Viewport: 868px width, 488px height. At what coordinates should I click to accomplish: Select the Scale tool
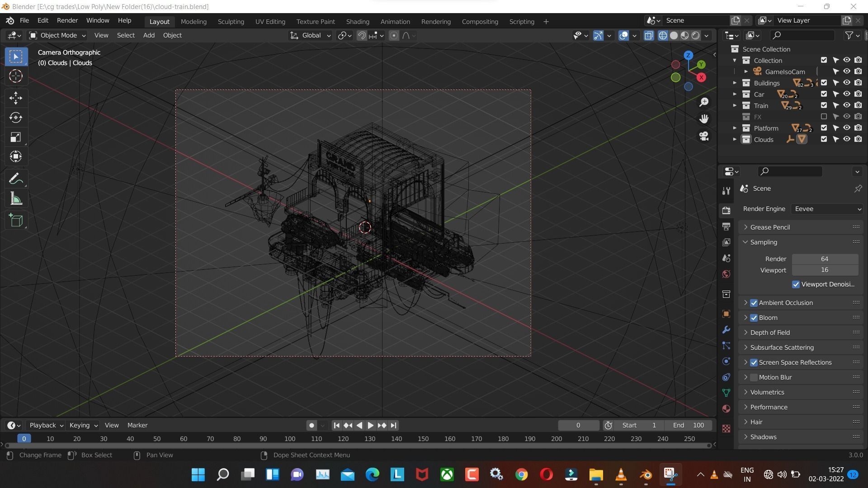16,137
